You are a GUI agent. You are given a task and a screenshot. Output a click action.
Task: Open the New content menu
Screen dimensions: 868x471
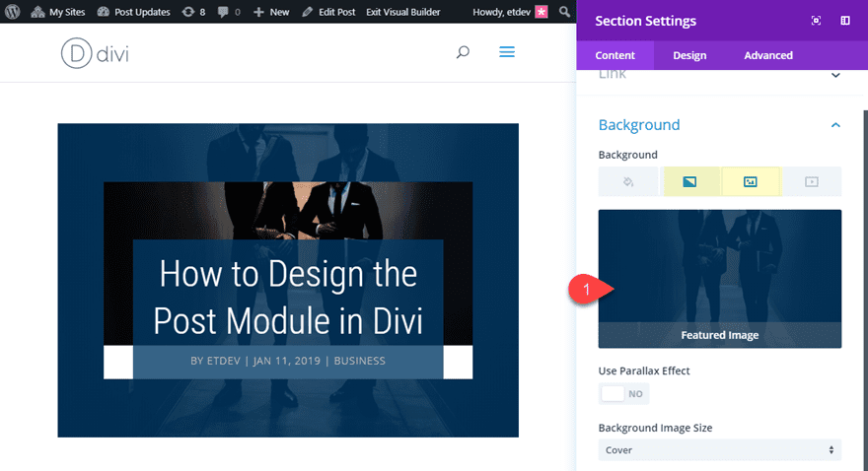[271, 12]
